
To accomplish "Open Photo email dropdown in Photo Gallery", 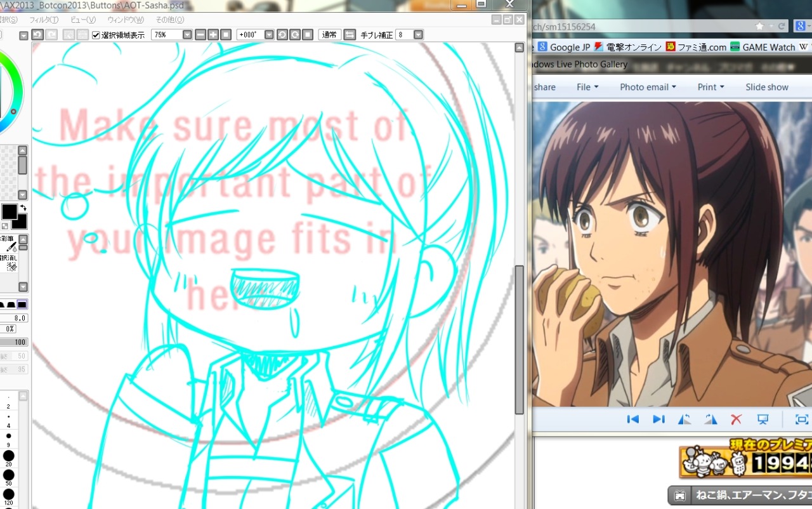I will [648, 87].
